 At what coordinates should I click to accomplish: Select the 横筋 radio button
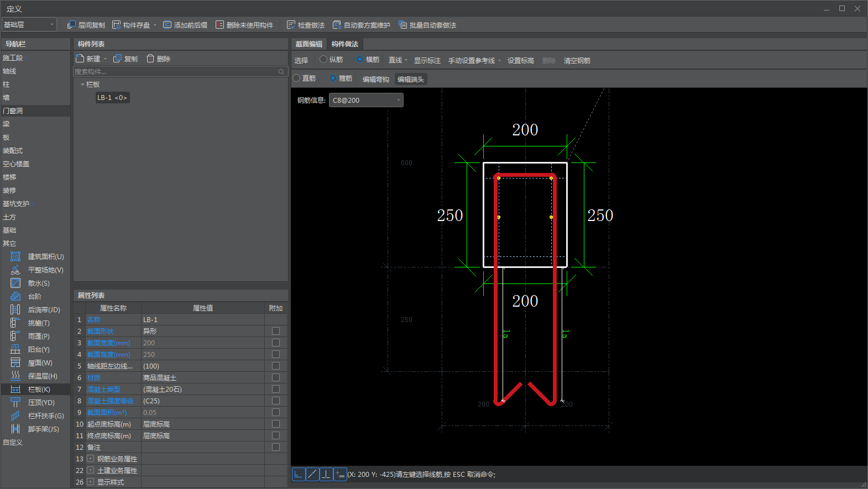tap(360, 59)
